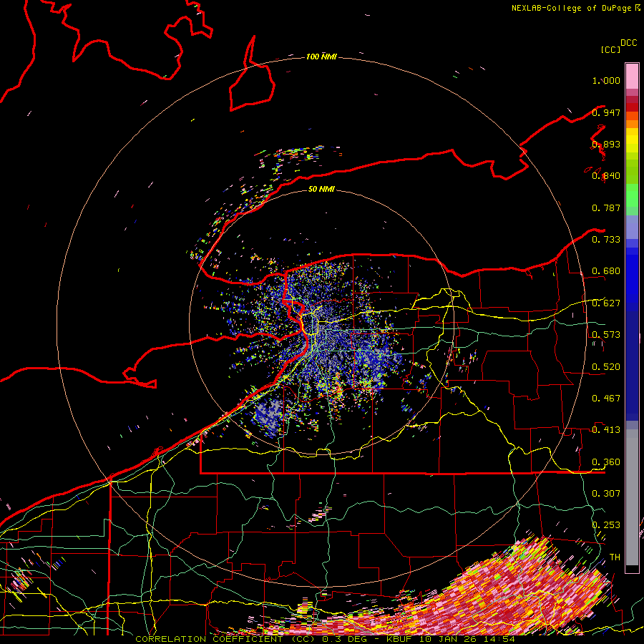
Task: Click the 0.253 color scale value
Action: point(606,525)
